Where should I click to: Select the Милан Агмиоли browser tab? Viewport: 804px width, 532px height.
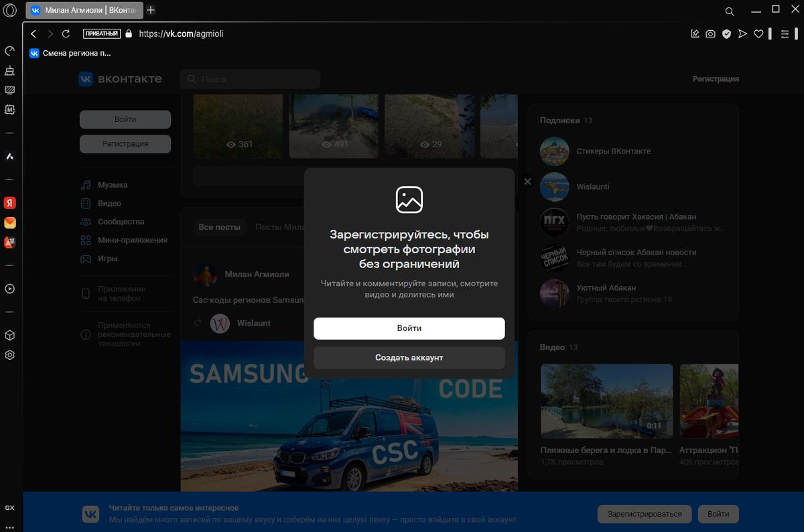[84, 10]
